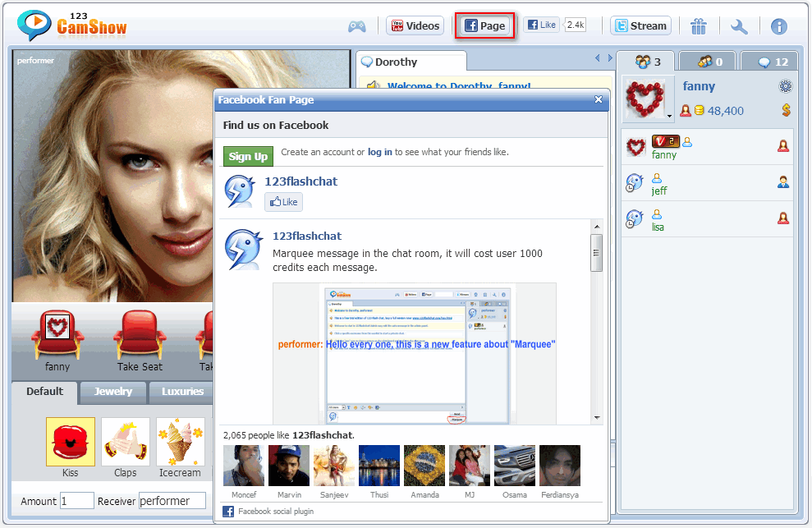Switch to the Jewelry gifts tab
The width and height of the screenshot is (812, 528).
pyautogui.click(x=113, y=392)
